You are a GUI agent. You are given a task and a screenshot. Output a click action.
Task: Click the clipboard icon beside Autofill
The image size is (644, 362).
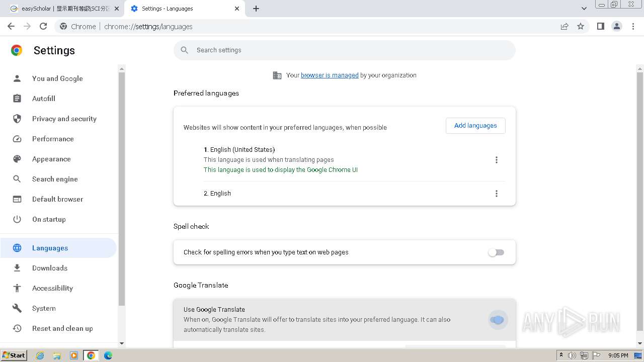point(17,99)
